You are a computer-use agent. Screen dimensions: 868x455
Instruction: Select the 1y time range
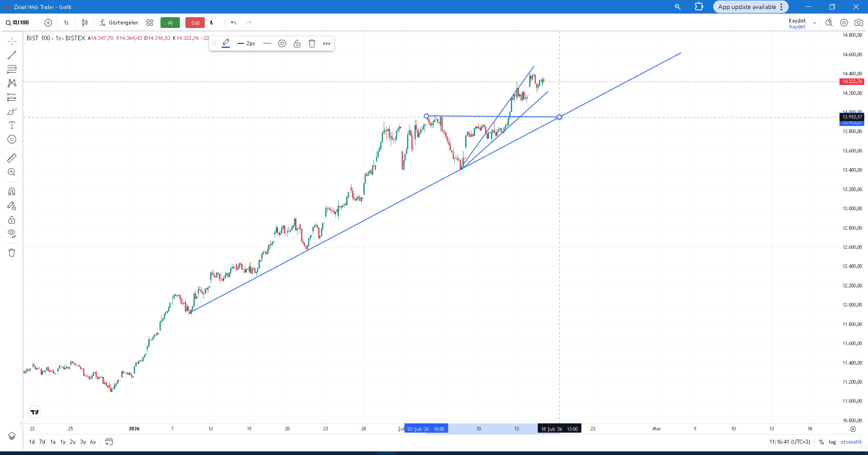point(63,442)
